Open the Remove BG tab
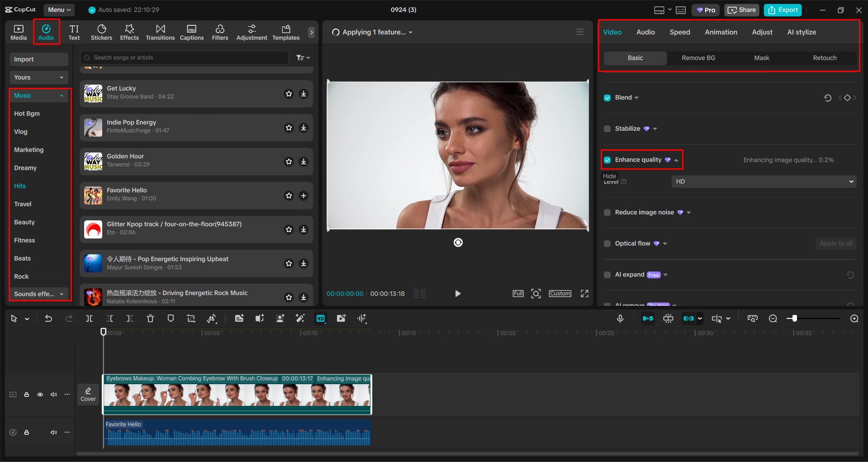868x462 pixels. click(698, 58)
